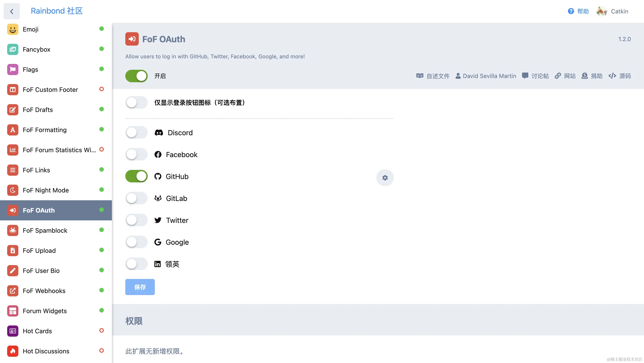Click the FoF Drafts pencil icon
Screen dimensions: 644x363
pos(13,110)
